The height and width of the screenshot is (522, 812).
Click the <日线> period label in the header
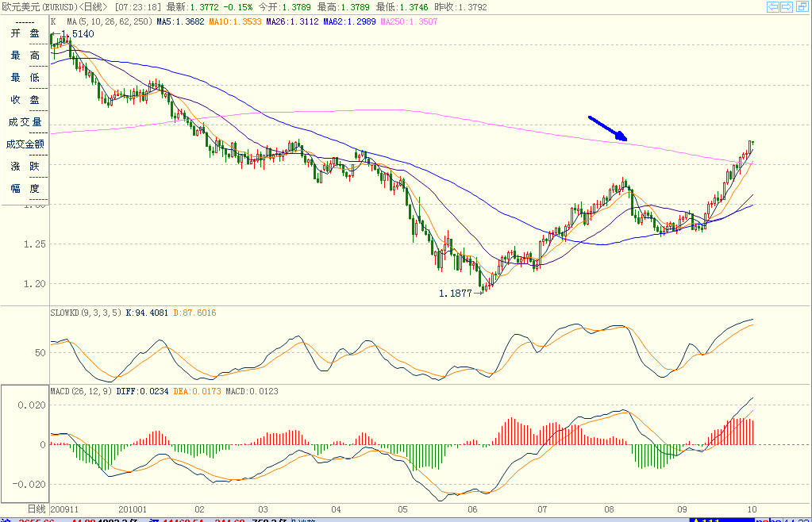93,7
